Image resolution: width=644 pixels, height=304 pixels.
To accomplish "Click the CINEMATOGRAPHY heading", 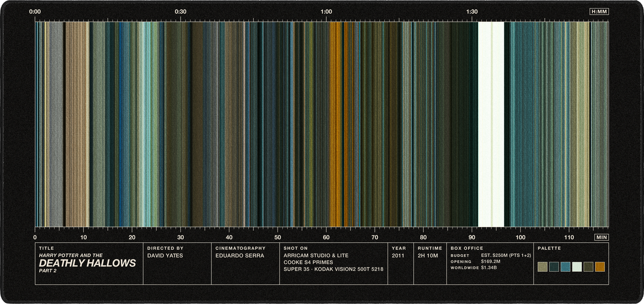I will 240,249.
